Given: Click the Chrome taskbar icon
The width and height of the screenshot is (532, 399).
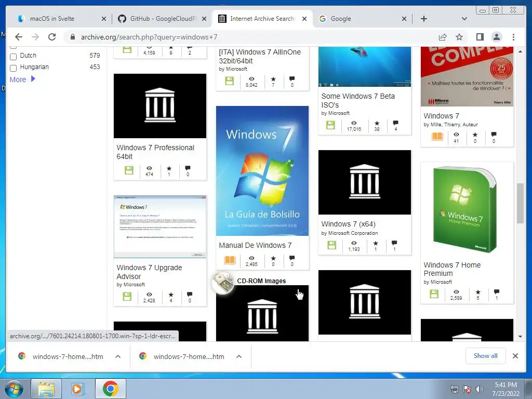Looking at the screenshot, I should point(110,389).
